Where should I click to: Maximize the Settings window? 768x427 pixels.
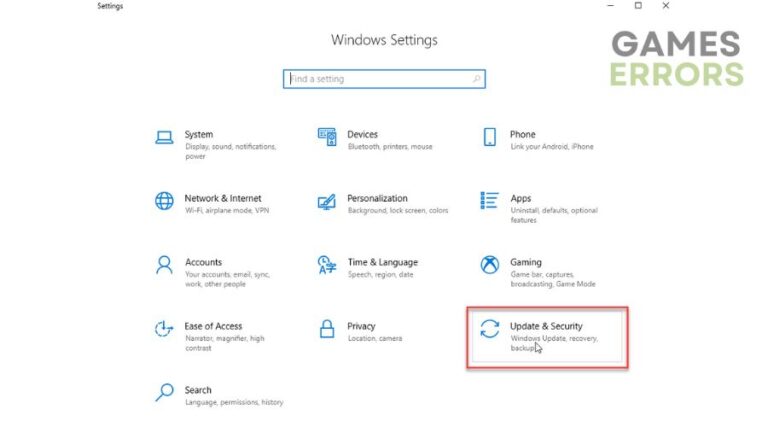click(638, 6)
